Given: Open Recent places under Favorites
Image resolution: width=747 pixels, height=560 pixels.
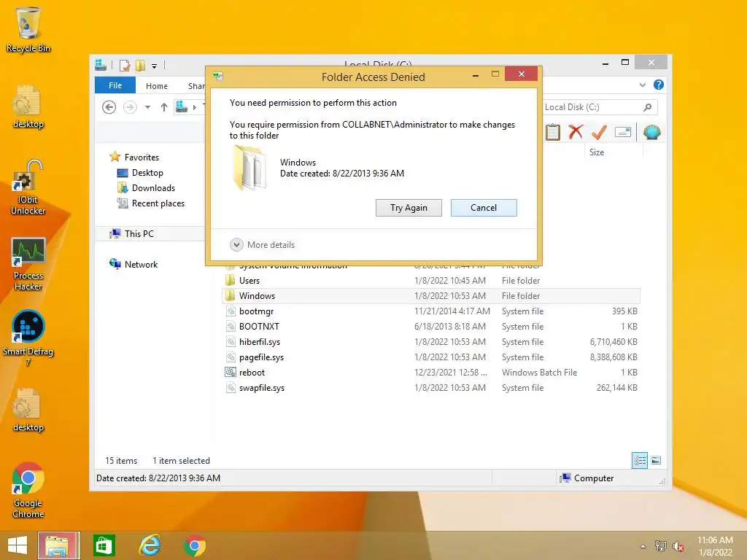Looking at the screenshot, I should click(158, 203).
